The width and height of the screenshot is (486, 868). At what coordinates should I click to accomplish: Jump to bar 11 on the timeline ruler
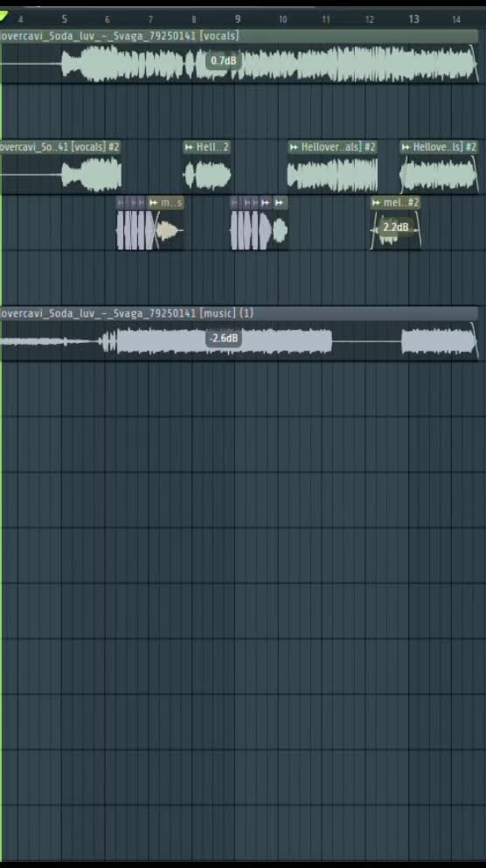click(x=326, y=19)
